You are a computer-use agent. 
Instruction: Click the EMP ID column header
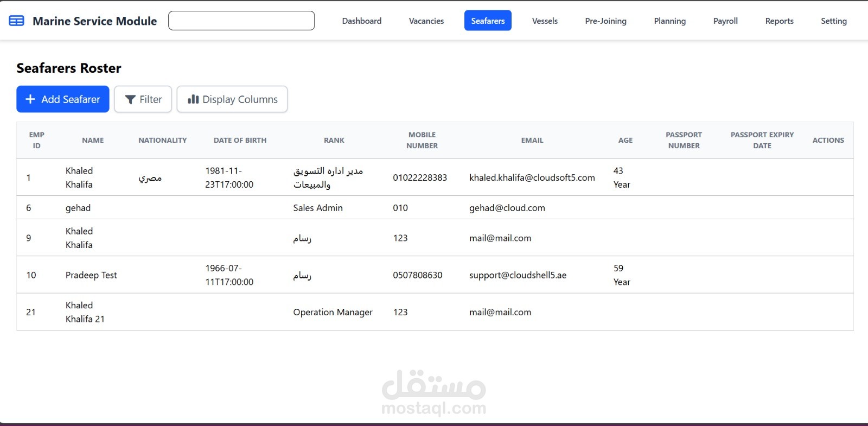point(37,140)
